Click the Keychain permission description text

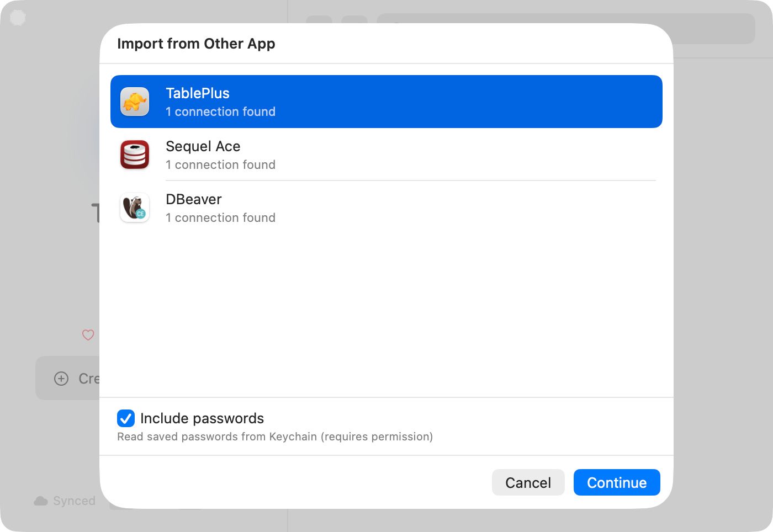click(275, 437)
